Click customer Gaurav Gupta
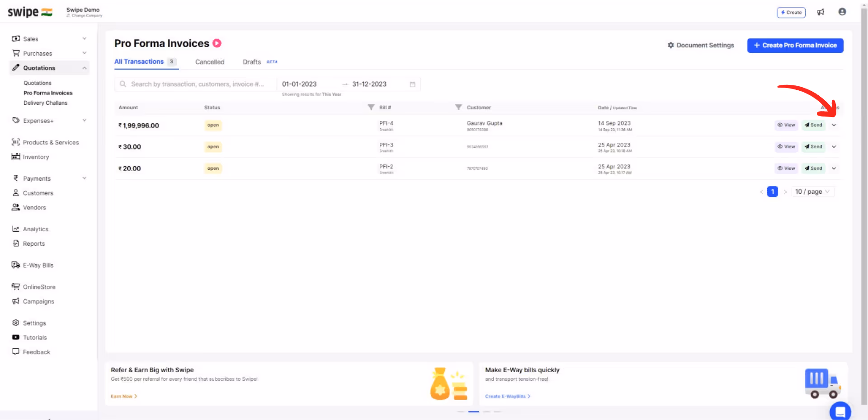Screen dimensions: 868x420 tap(484, 123)
